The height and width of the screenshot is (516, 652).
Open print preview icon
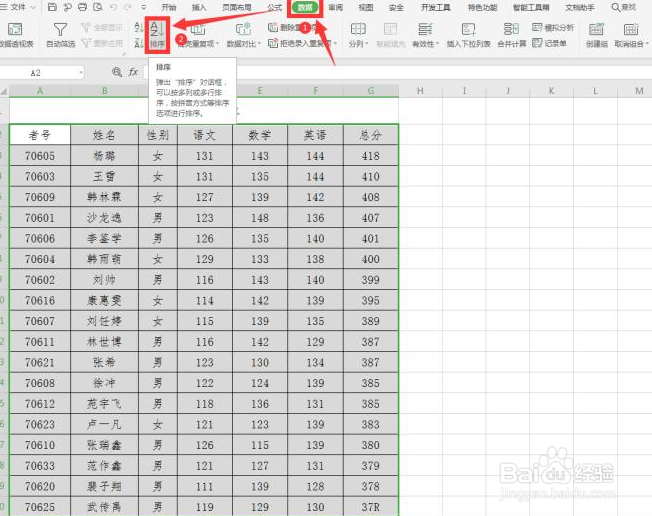point(98,7)
